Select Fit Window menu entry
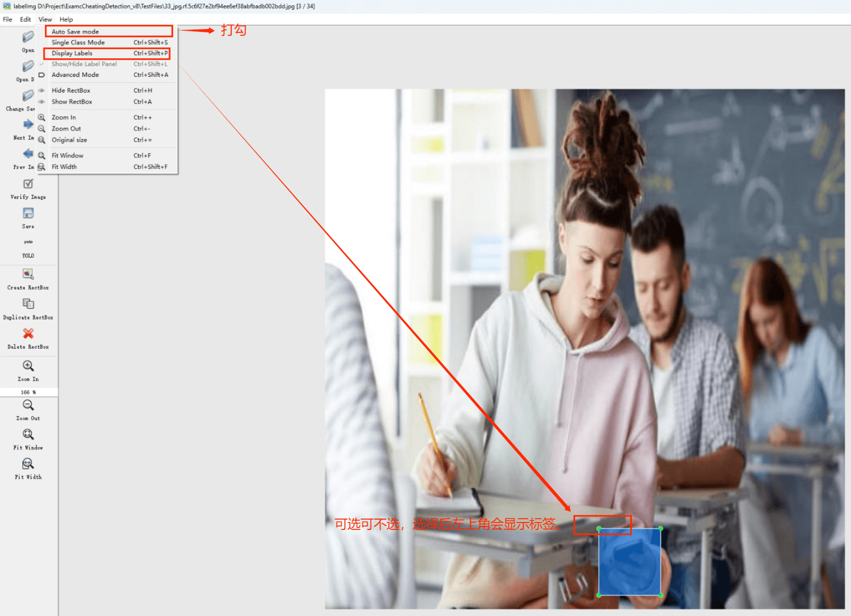The image size is (851, 616). click(x=107, y=156)
